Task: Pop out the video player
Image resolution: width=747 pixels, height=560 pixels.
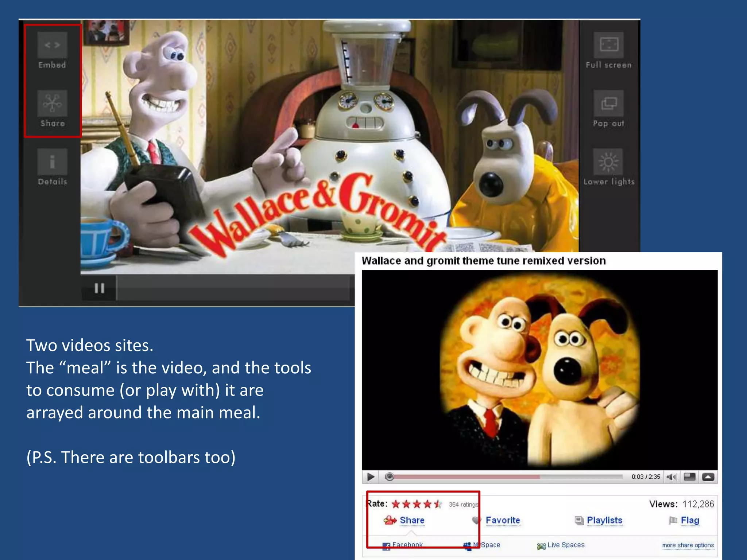Action: coord(608,103)
